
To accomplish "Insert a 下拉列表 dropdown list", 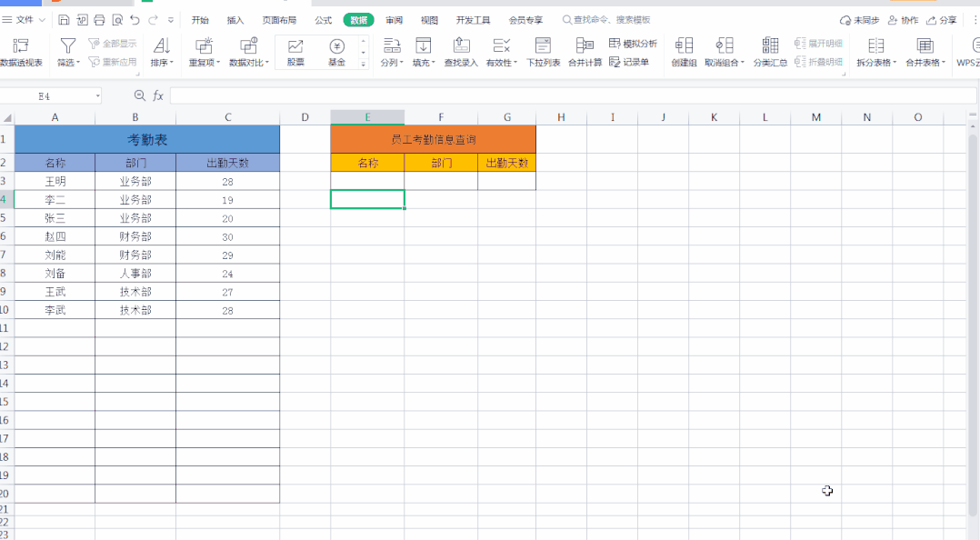I will [x=543, y=52].
